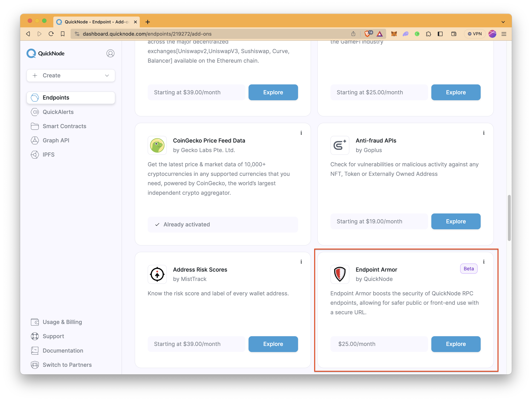Explore the $39.00/month DEX add-on

273,92
